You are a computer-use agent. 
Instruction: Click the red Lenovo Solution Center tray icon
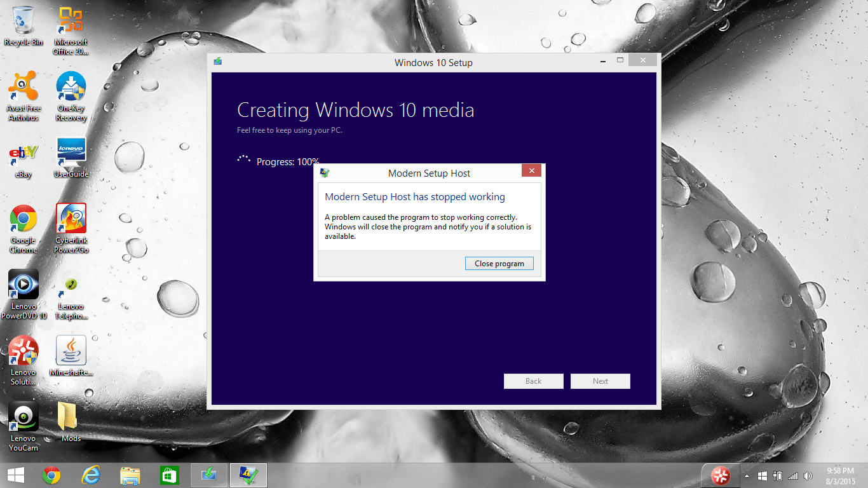point(720,475)
